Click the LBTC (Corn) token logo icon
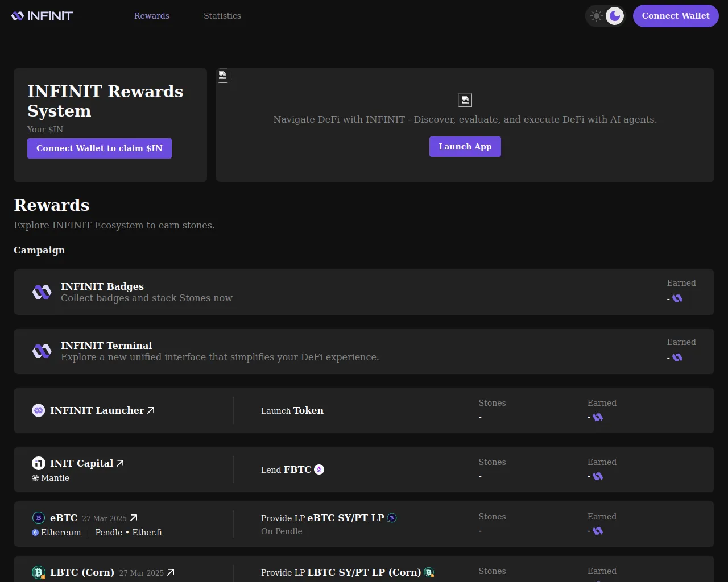The image size is (728, 582). pyautogui.click(x=39, y=572)
